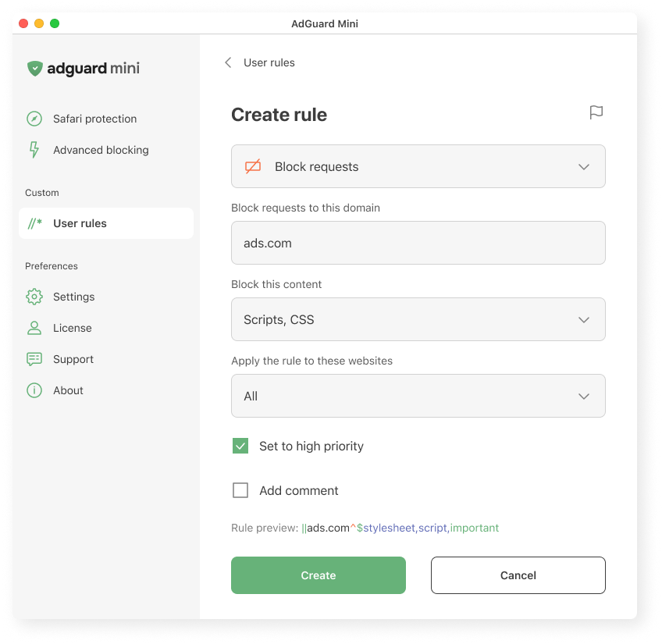Click the About info icon
This screenshot has width=662, height=644.
[34, 390]
